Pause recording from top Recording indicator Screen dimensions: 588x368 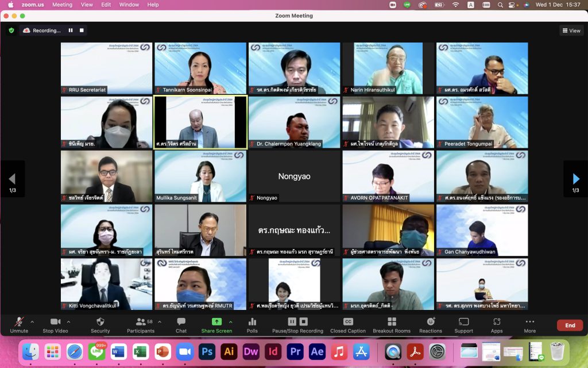[x=71, y=30]
